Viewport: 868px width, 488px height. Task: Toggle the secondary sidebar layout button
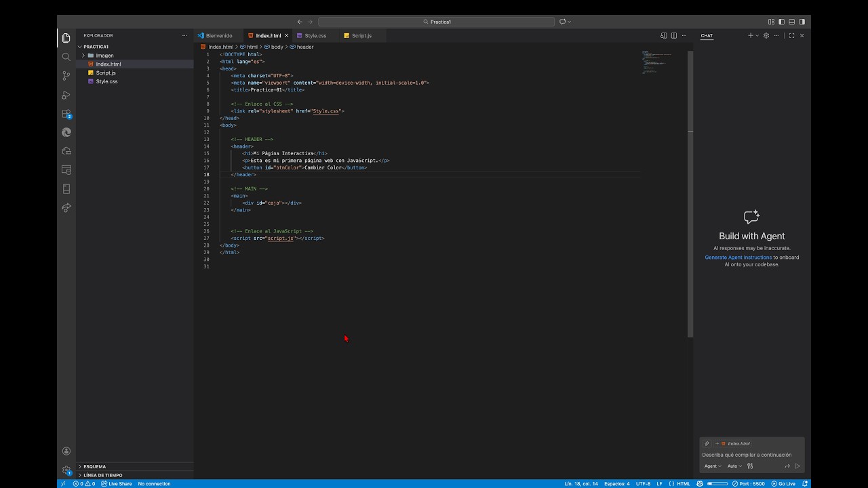pyautogui.click(x=802, y=22)
